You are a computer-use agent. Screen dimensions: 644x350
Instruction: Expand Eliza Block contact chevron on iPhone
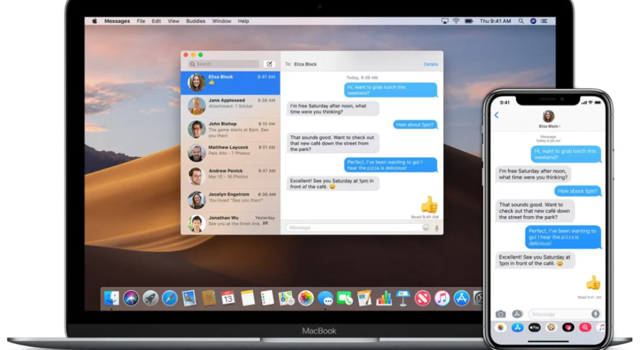[x=559, y=126]
